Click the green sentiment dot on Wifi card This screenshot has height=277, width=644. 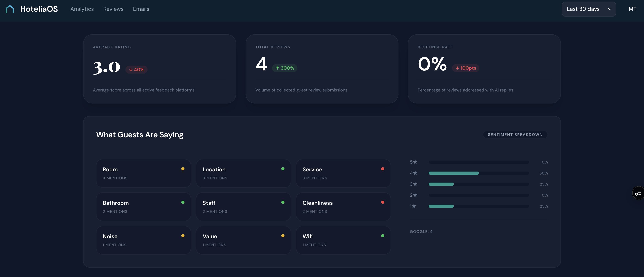pos(383,236)
